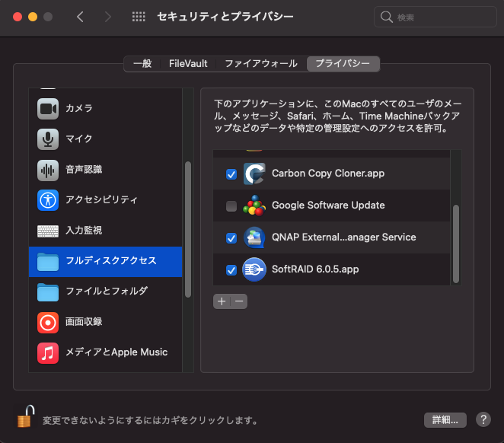Uncheck Carbon Copy Cloner.app checkbox

point(231,174)
